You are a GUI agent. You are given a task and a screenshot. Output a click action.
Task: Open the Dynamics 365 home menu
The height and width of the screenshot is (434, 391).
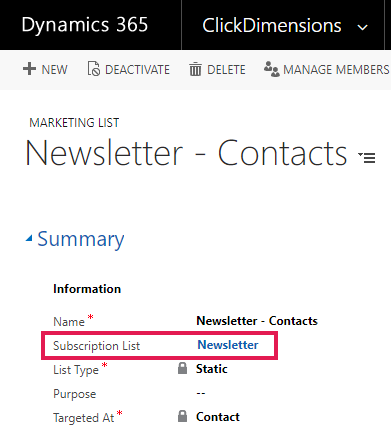tap(85, 25)
